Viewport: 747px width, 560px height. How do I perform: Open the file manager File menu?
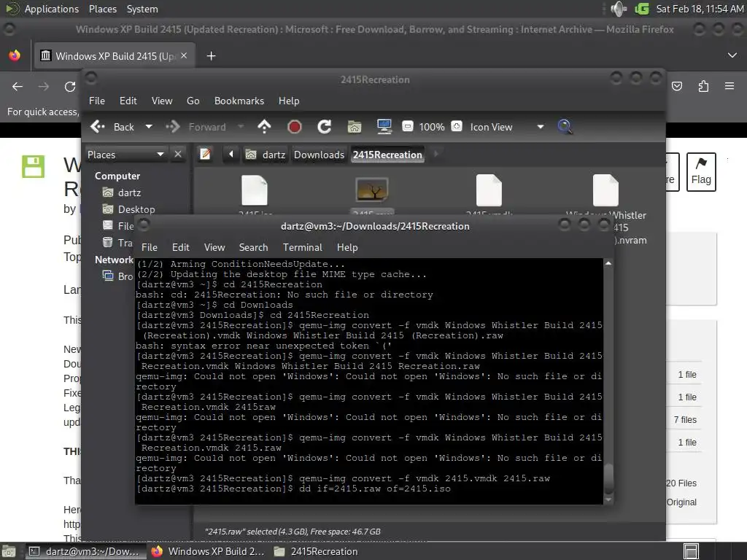(97, 101)
